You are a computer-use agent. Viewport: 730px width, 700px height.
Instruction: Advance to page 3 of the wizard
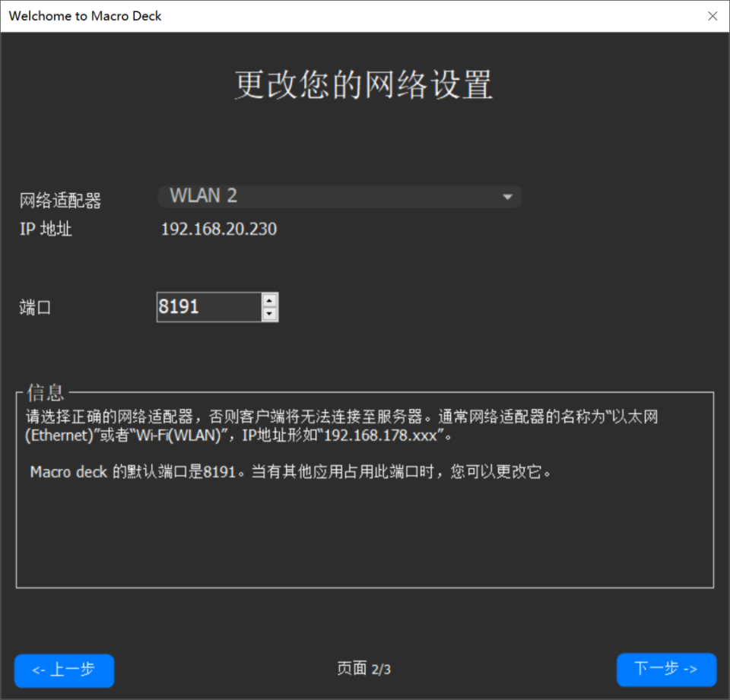coord(666,670)
